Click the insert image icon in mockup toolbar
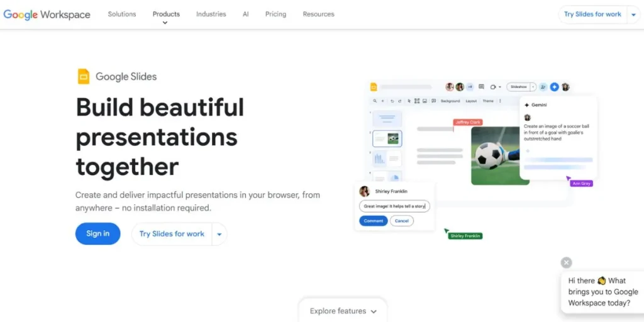 pyautogui.click(x=425, y=101)
